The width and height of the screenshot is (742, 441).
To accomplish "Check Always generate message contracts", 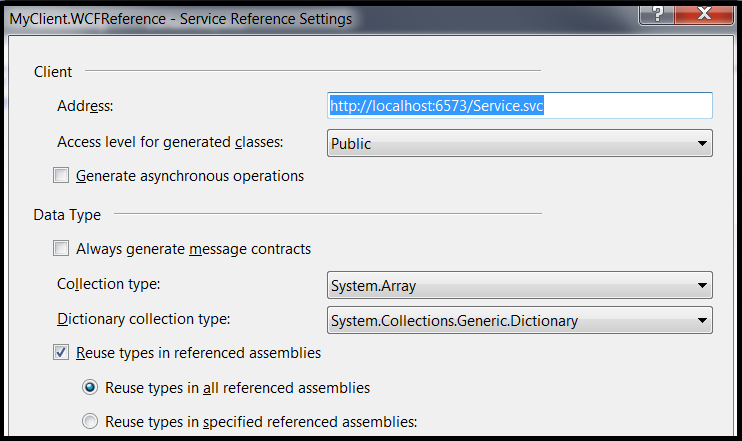I will 61,248.
